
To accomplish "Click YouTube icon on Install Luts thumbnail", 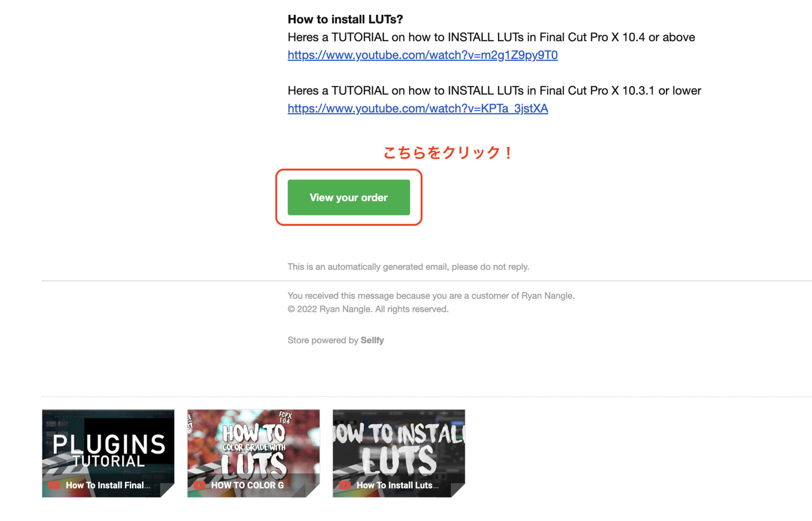I will coord(345,485).
